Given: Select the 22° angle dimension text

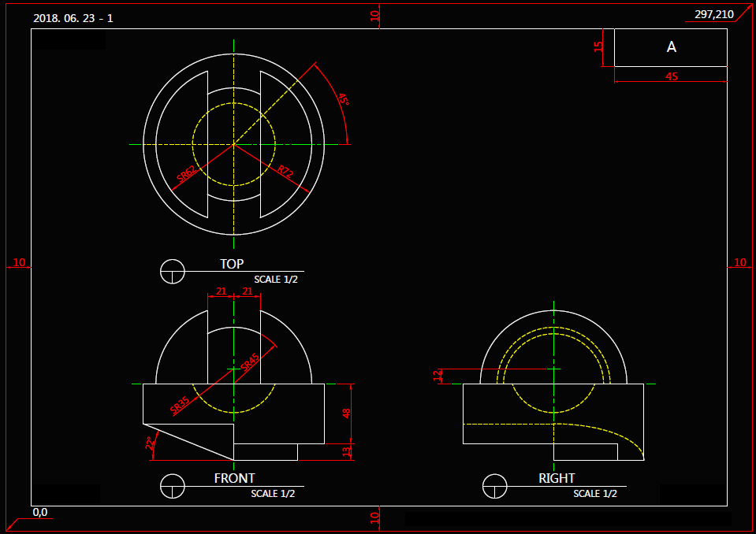Looking at the screenshot, I should [148, 444].
